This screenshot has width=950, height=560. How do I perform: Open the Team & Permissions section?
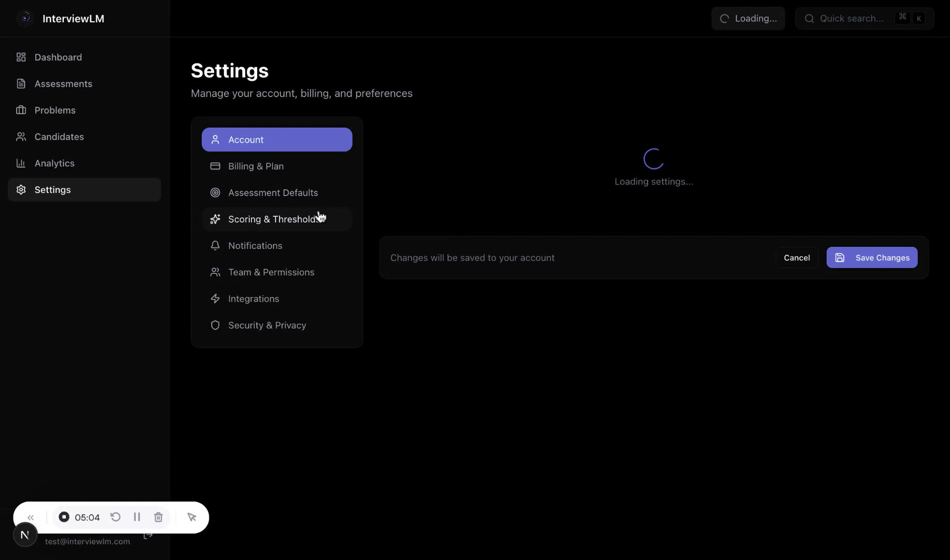276,272
